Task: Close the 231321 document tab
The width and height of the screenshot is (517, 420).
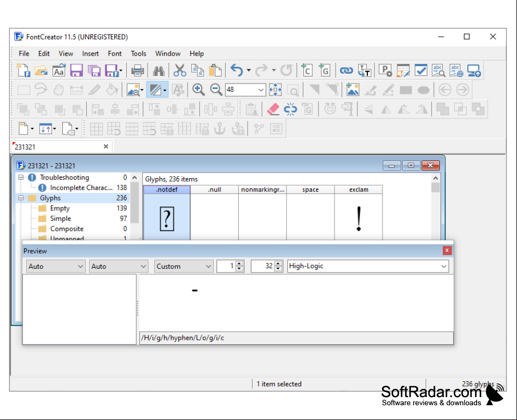Action: coord(106,146)
